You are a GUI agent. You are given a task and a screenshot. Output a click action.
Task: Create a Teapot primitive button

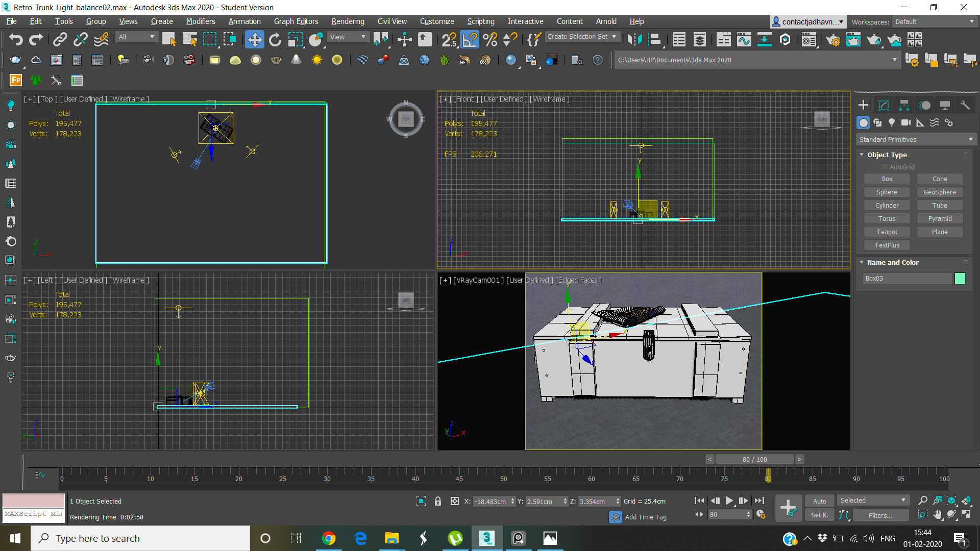(887, 232)
